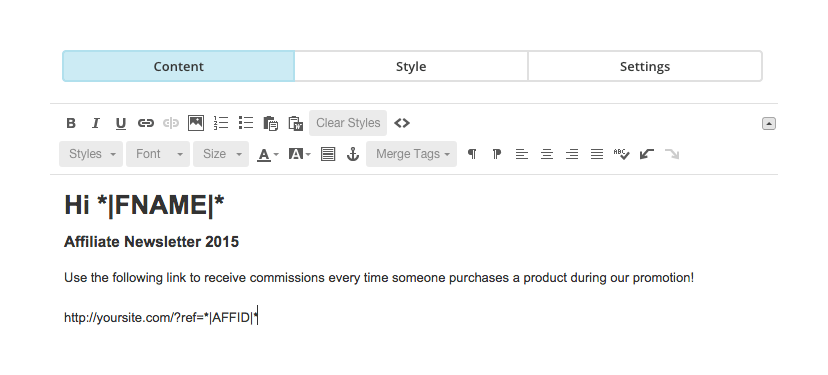Insert a numbered list
Image resolution: width=828 pixels, height=375 pixels.
(x=221, y=123)
